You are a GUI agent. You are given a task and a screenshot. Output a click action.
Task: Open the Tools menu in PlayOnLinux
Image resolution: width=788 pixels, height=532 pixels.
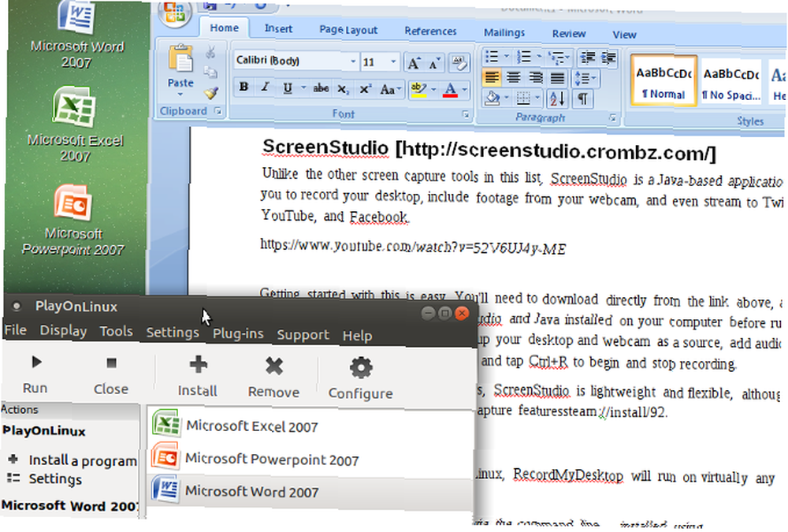coord(116,331)
